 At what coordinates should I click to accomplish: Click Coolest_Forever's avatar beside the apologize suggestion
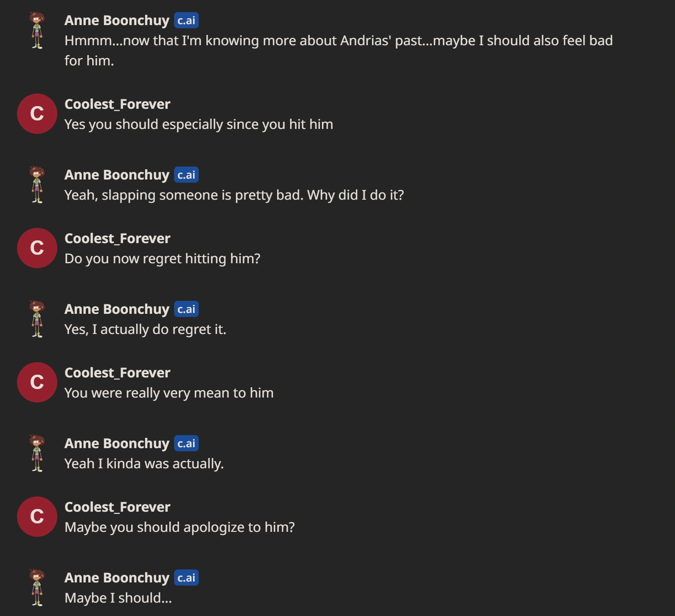37,517
